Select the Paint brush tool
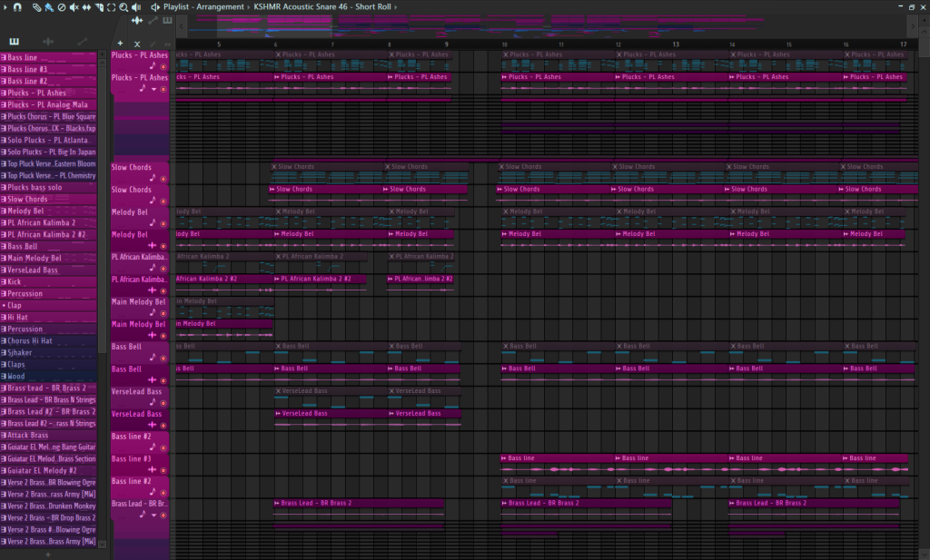The height and width of the screenshot is (560, 930). pyautogui.click(x=48, y=7)
